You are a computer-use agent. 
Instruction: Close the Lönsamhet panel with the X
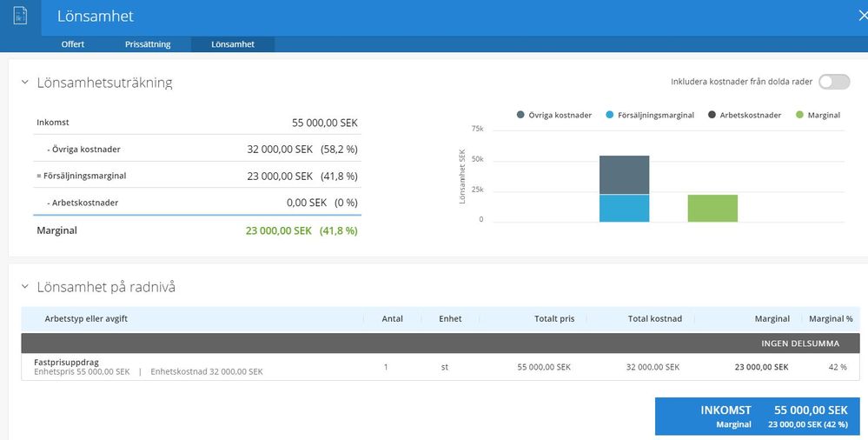pyautogui.click(x=863, y=16)
